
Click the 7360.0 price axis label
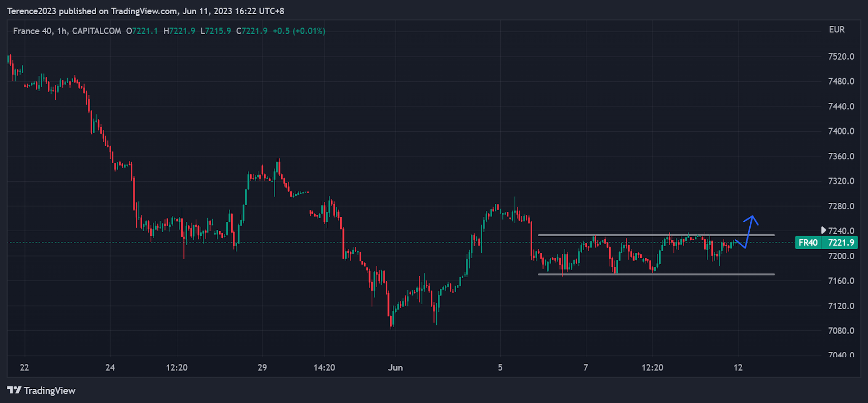pyautogui.click(x=841, y=156)
